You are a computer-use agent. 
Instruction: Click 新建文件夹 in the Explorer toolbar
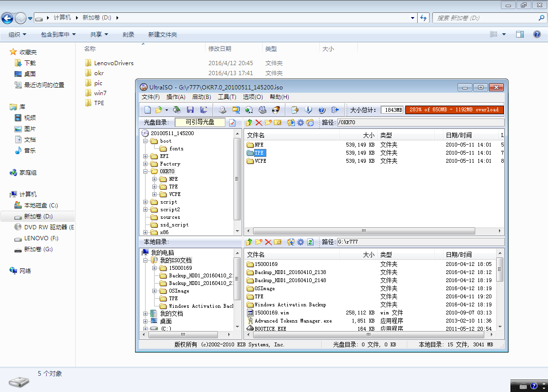162,35
